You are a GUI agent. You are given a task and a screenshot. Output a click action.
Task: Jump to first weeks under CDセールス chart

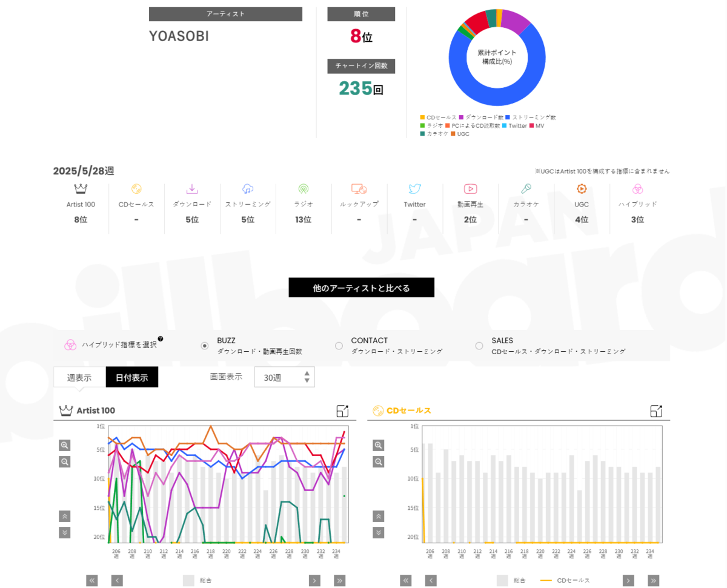pos(406,581)
